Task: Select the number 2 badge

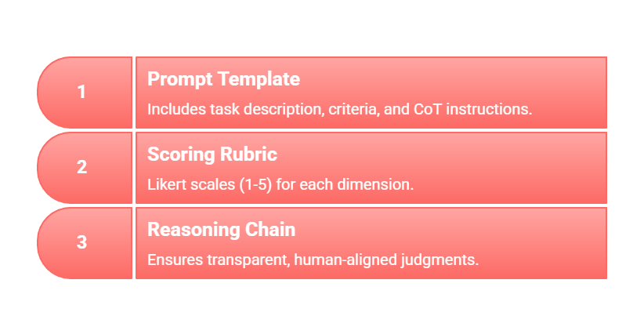Action: click(81, 167)
